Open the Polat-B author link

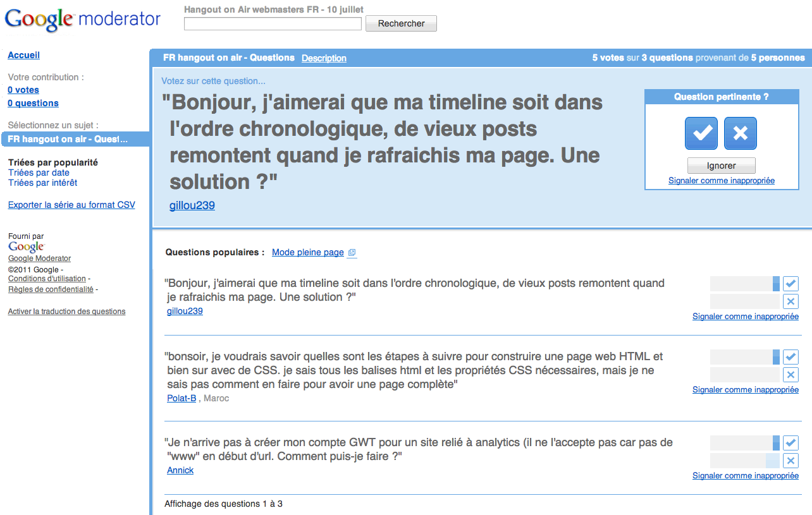click(181, 398)
